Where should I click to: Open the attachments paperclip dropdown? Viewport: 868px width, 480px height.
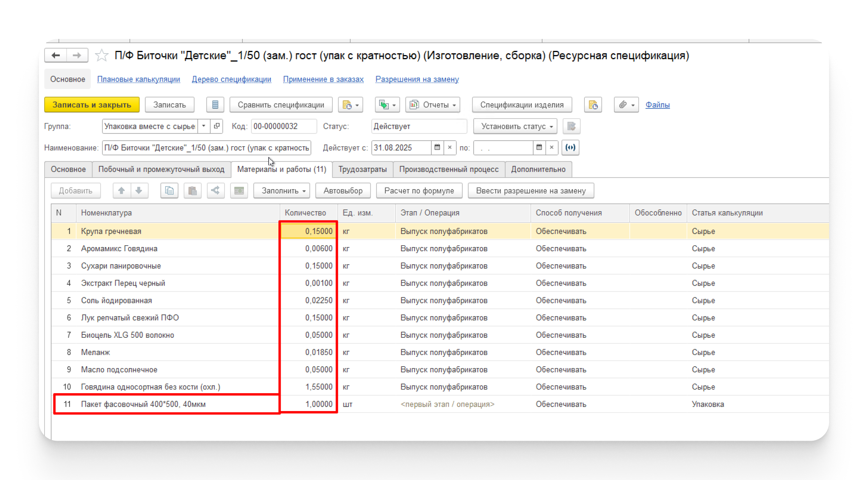[x=626, y=105]
